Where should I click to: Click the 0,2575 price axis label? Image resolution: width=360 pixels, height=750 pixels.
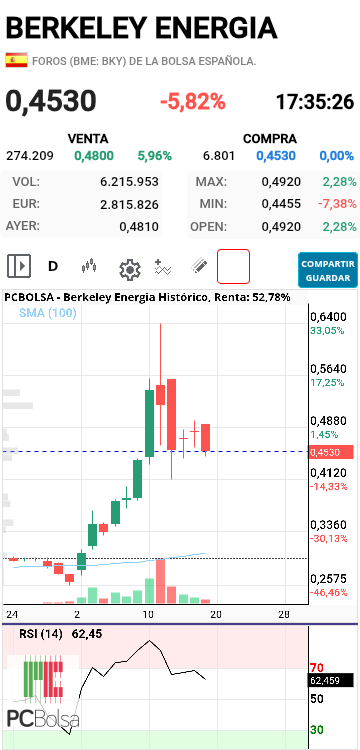[x=328, y=579]
